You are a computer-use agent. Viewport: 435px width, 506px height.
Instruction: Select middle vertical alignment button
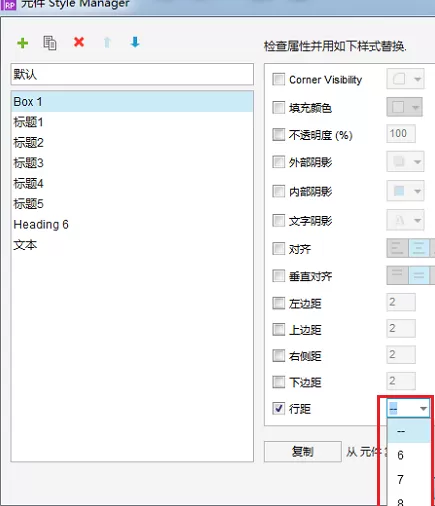[419, 275]
